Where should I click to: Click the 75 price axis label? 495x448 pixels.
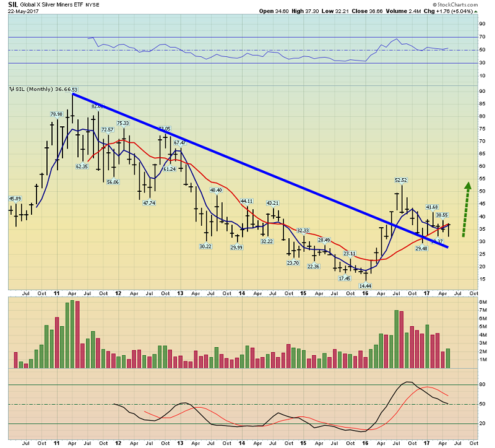tap(482, 129)
